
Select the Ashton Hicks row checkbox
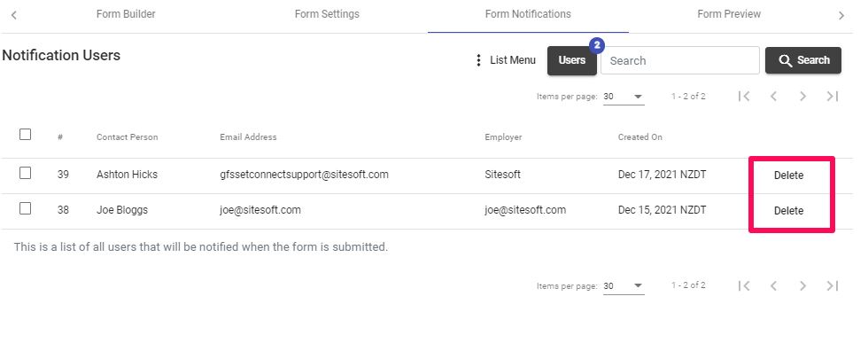pyautogui.click(x=25, y=174)
